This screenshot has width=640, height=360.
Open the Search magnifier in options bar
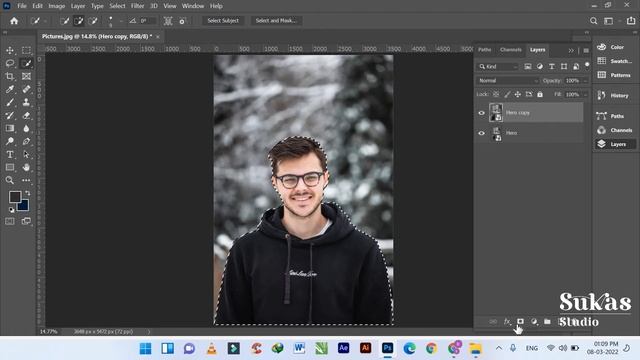pyautogui.click(x=593, y=21)
